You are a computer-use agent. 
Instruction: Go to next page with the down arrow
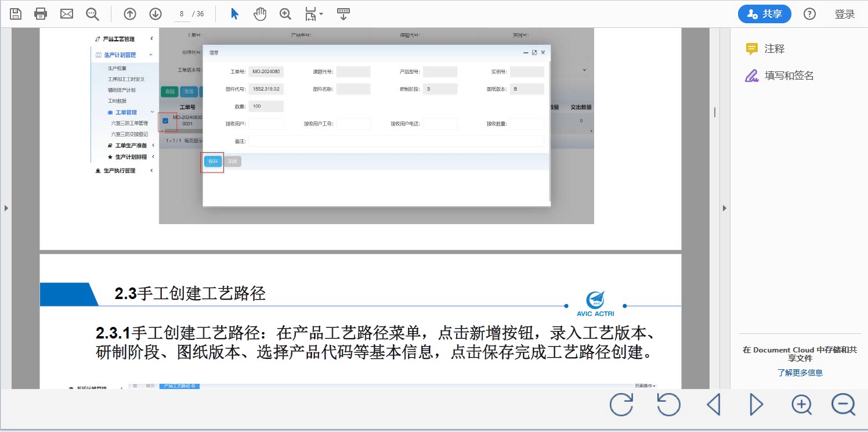(155, 13)
